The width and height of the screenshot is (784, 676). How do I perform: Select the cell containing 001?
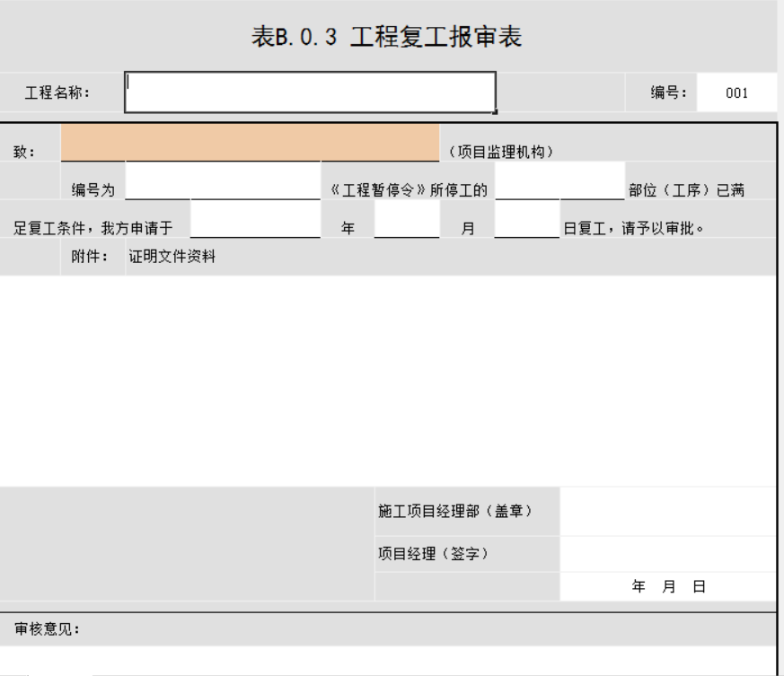(x=736, y=92)
